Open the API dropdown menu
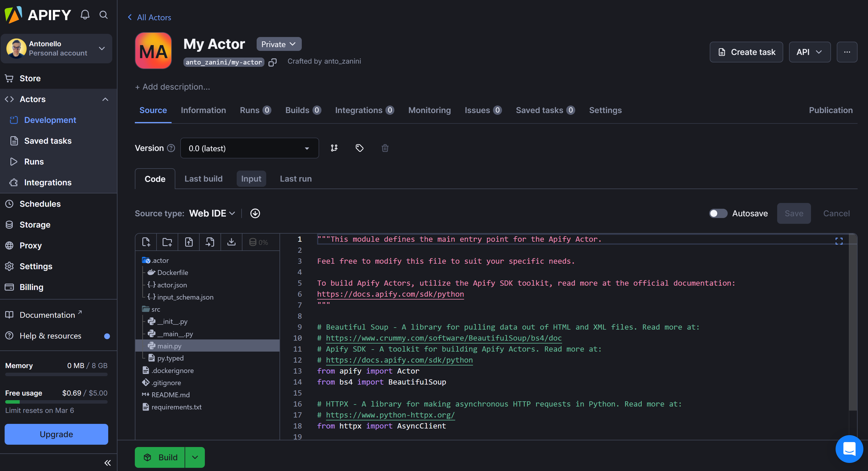The image size is (868, 471). (x=809, y=52)
